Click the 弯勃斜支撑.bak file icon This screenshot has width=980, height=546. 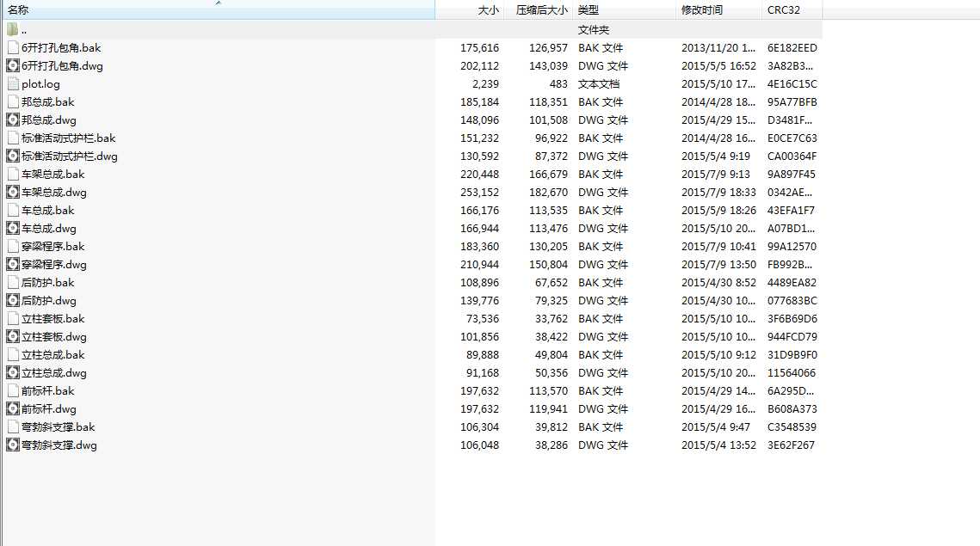pyautogui.click(x=13, y=428)
